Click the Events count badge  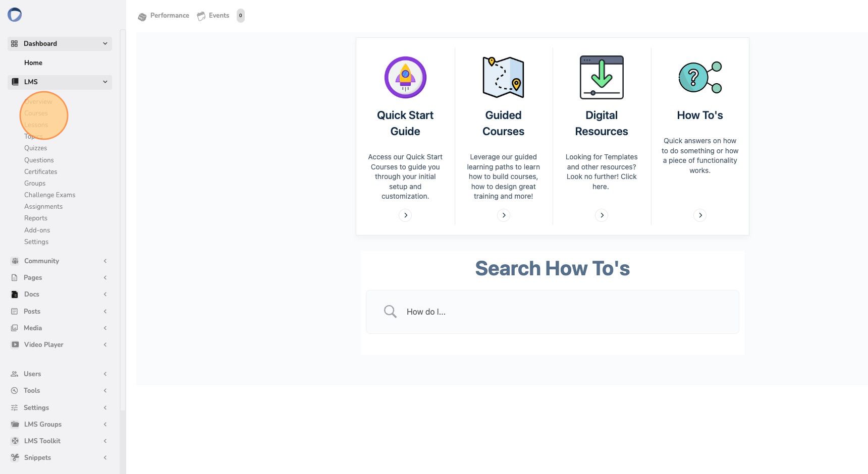pos(241,16)
